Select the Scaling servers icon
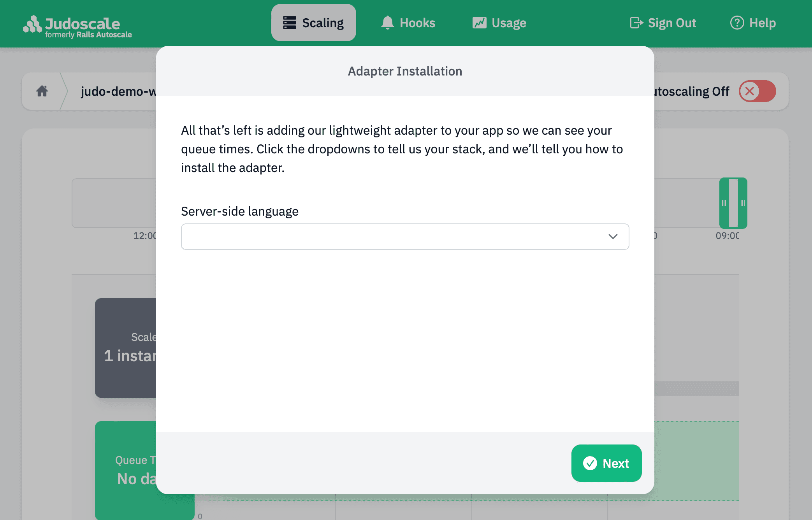Viewport: 812px width, 520px height. pyautogui.click(x=289, y=23)
